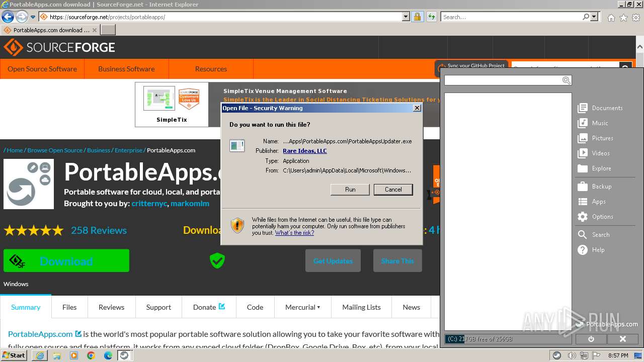Click the X button at bottom of PortableApps menu
644x362 pixels.
[x=622, y=339]
